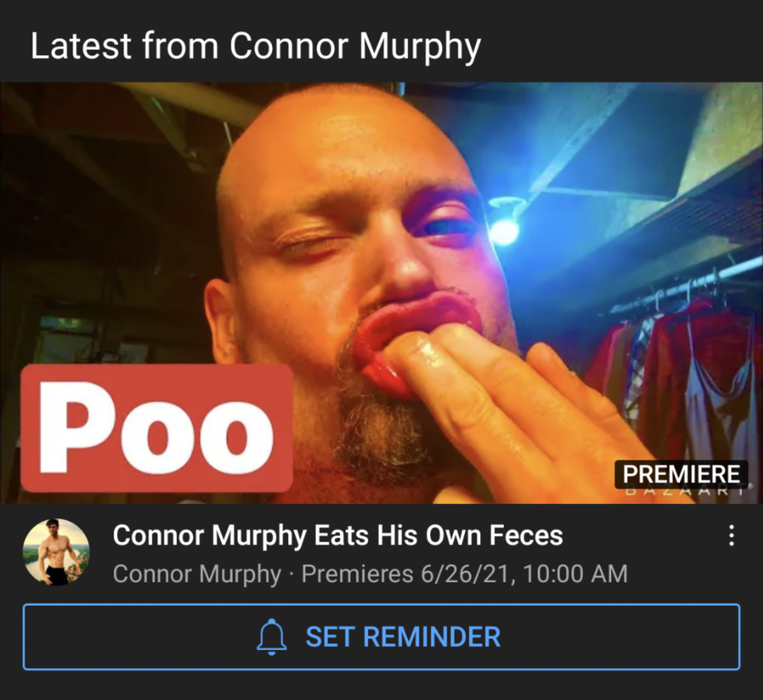This screenshot has height=700, width=763.
Task: Click the word Murphy in the header
Action: click(x=420, y=47)
